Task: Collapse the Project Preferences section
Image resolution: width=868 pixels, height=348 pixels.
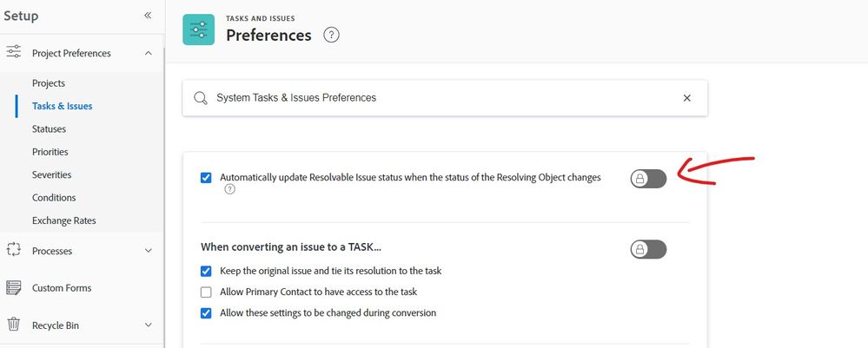Action: (148, 53)
